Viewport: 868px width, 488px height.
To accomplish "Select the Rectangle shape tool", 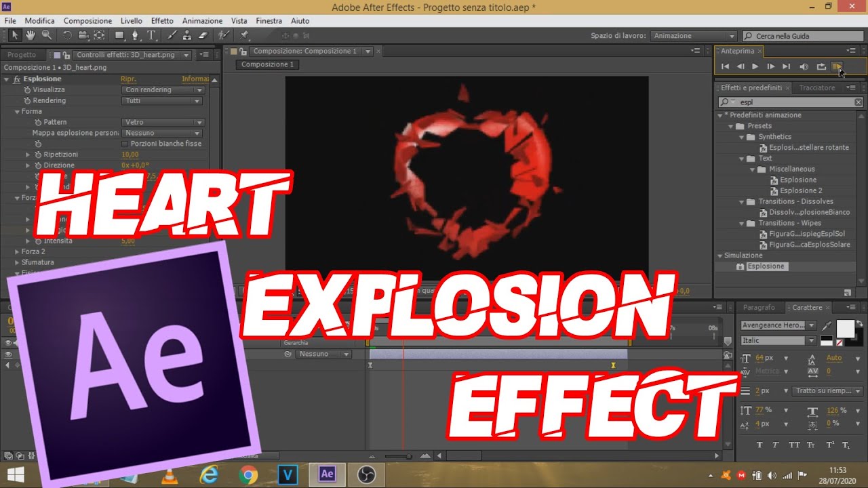I will pyautogui.click(x=120, y=35).
